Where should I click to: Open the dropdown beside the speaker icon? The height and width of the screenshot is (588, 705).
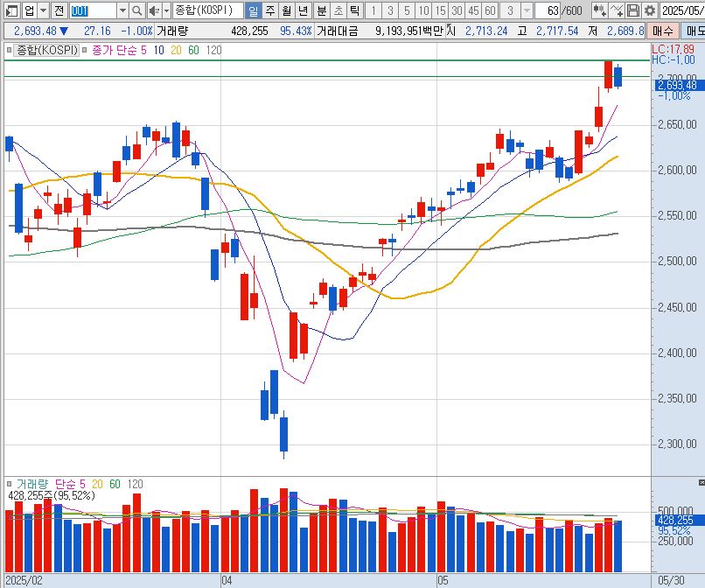[x=166, y=10]
